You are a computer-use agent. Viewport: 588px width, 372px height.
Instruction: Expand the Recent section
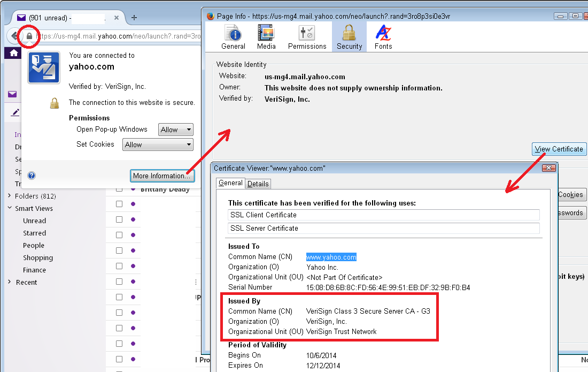10,282
